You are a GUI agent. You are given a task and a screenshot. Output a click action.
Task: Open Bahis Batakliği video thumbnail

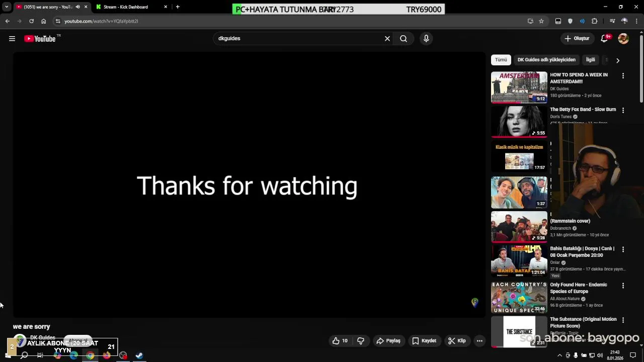(519, 261)
